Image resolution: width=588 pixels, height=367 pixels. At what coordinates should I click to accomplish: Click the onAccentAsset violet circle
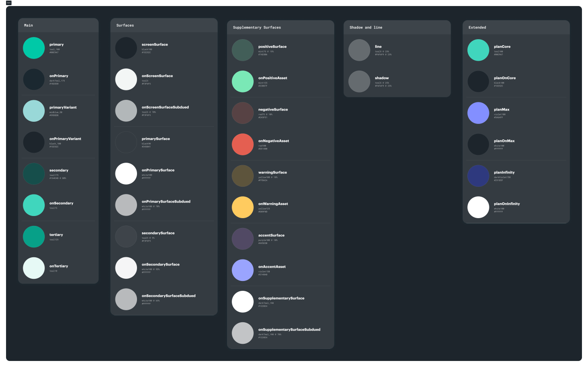pyautogui.click(x=243, y=270)
